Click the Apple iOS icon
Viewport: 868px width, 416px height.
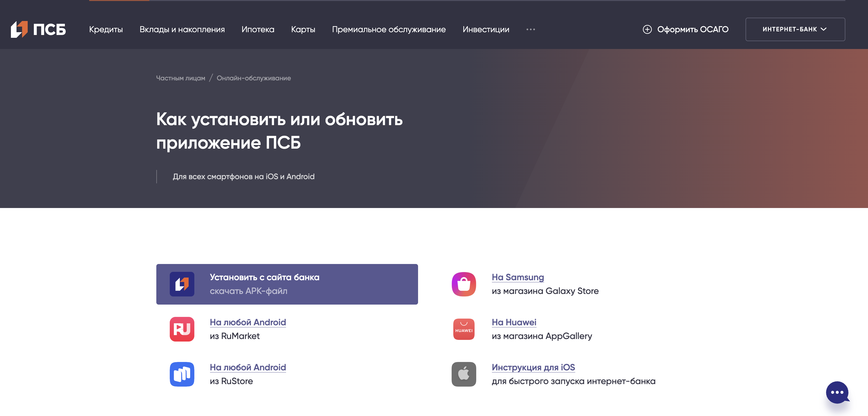464,374
